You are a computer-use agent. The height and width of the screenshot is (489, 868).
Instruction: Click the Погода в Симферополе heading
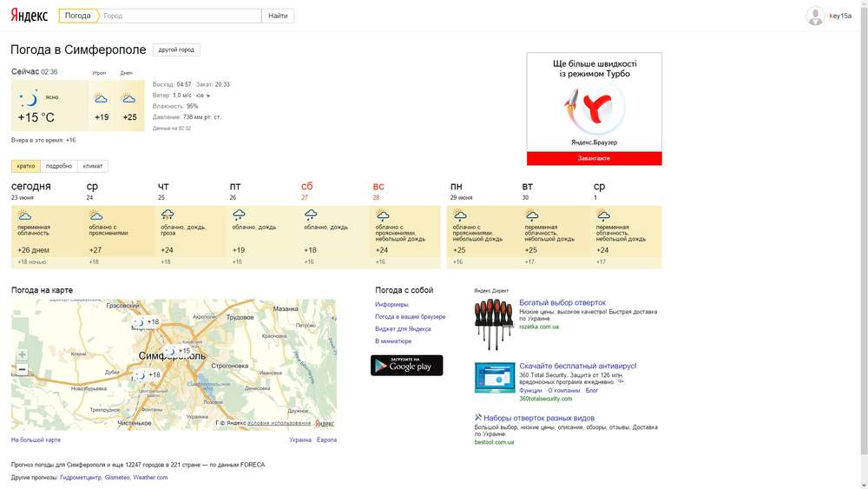78,50
